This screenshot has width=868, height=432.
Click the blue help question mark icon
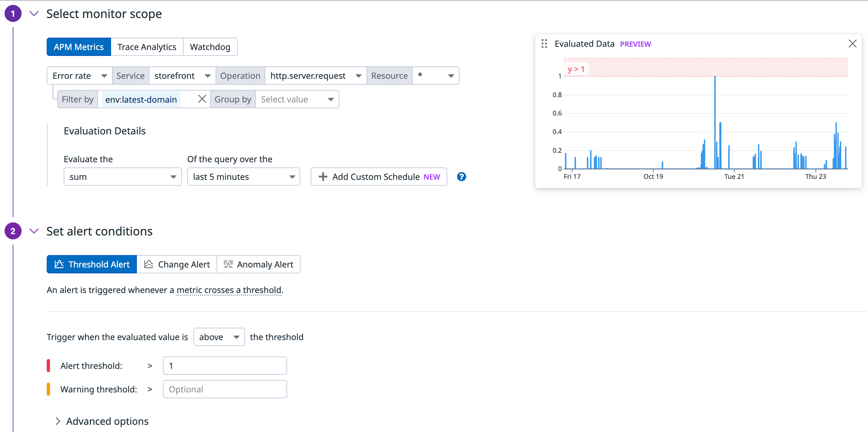tap(461, 177)
